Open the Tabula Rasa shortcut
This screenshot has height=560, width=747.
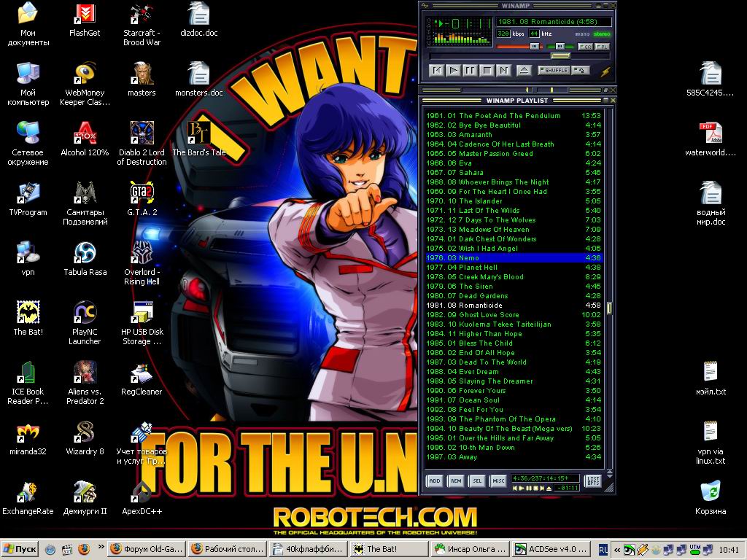coord(85,259)
